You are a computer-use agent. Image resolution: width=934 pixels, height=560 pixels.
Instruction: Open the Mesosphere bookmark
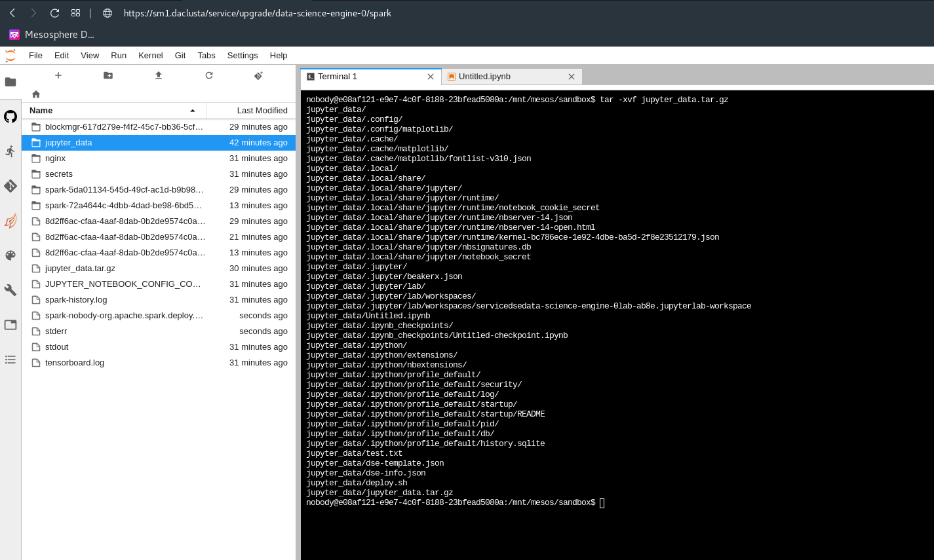pos(52,35)
